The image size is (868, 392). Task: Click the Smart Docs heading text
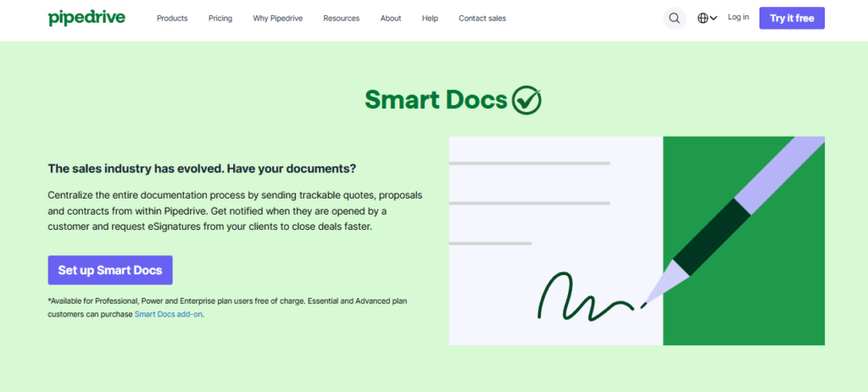(x=437, y=100)
